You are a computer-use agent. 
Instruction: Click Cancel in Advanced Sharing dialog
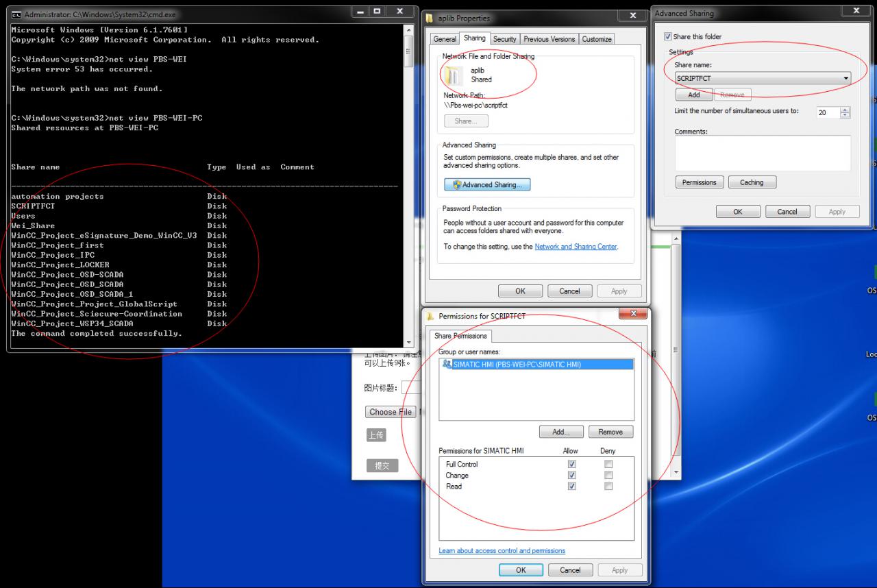pos(787,212)
